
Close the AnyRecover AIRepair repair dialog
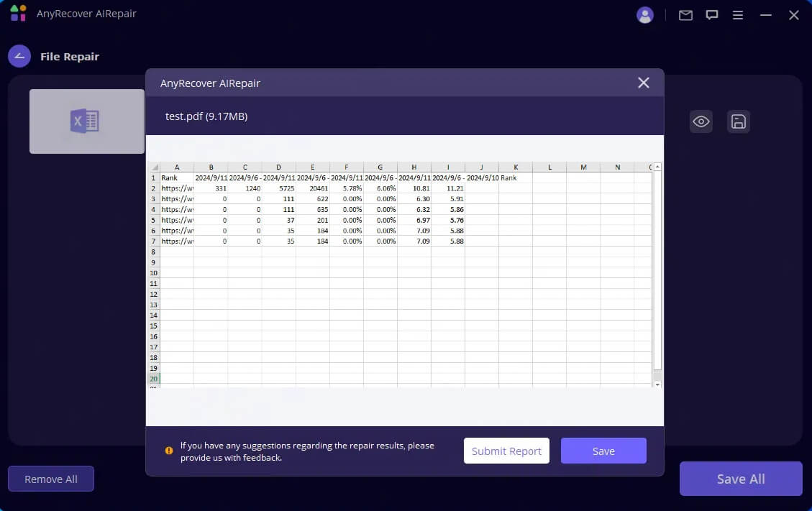tap(643, 82)
